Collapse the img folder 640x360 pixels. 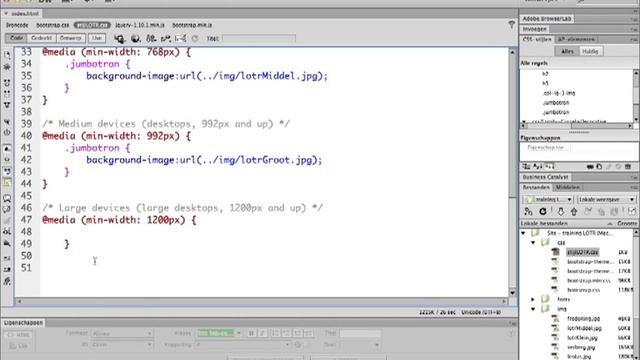[533, 309]
